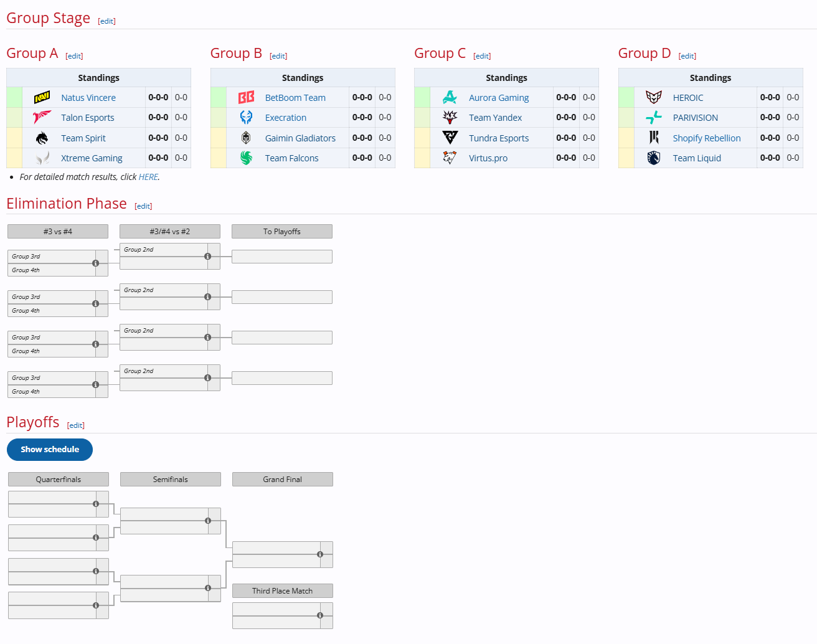Go to the Team Falcons page
Viewport: 817px width, 644px height.
pos(291,158)
